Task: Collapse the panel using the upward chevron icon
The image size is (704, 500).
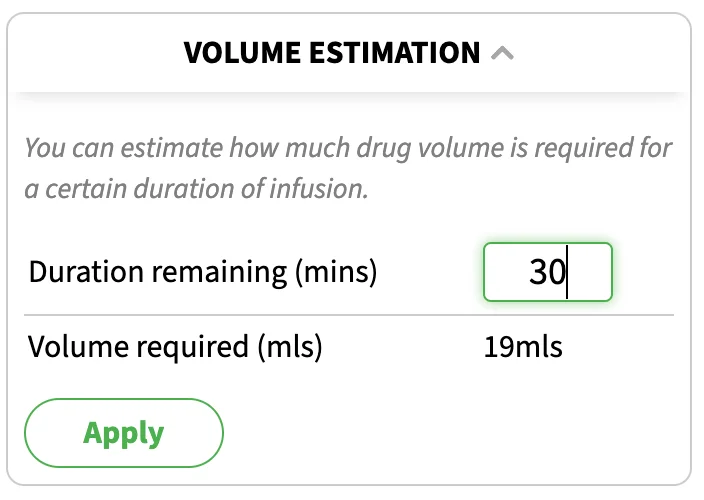Action: (x=502, y=53)
